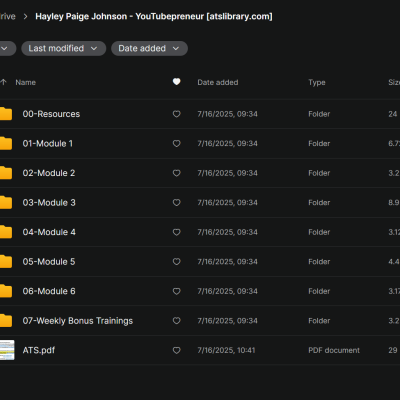
Task: Select the 04-Module 4 folder name
Action: (x=49, y=232)
